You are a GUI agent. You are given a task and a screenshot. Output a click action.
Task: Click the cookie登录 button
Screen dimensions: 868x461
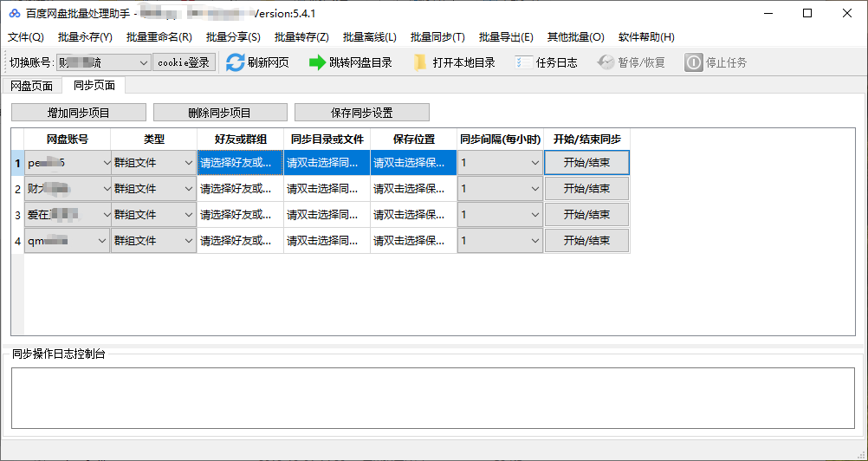coord(184,62)
